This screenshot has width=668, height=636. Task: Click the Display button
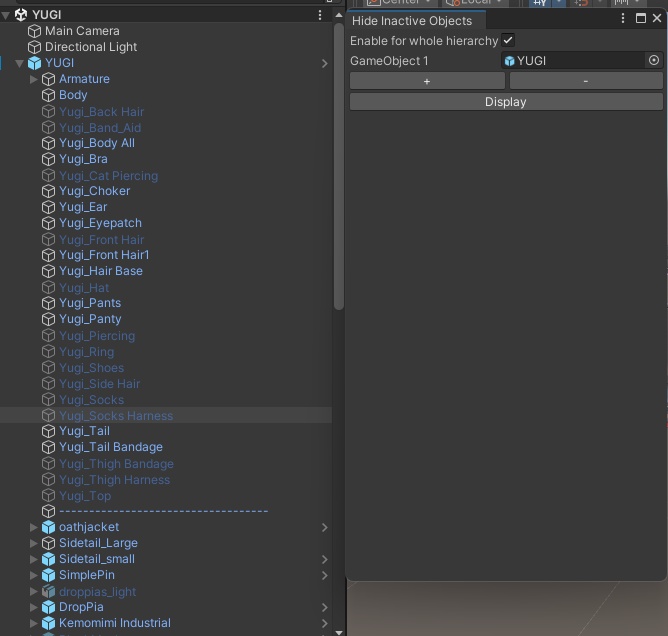pyautogui.click(x=506, y=102)
